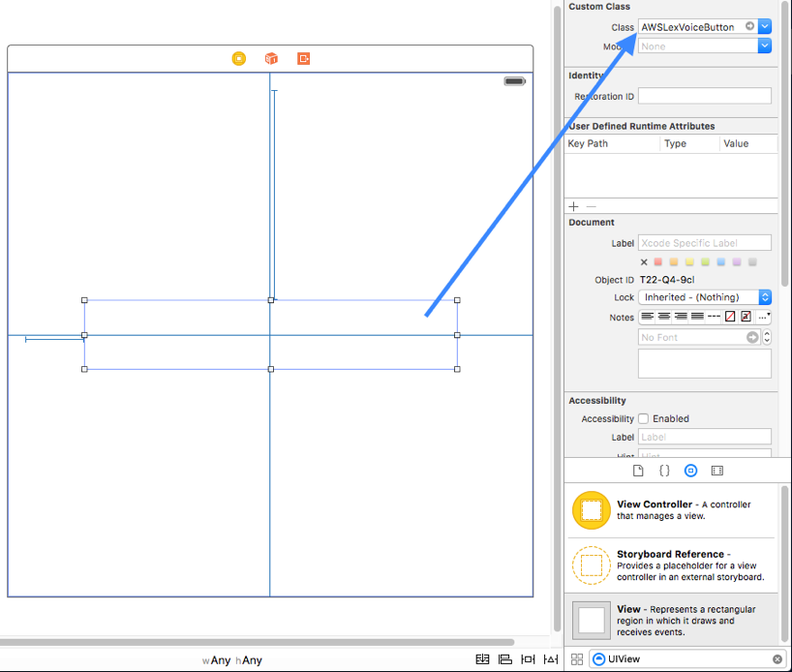Open the Pin constraints menu

[x=528, y=659]
